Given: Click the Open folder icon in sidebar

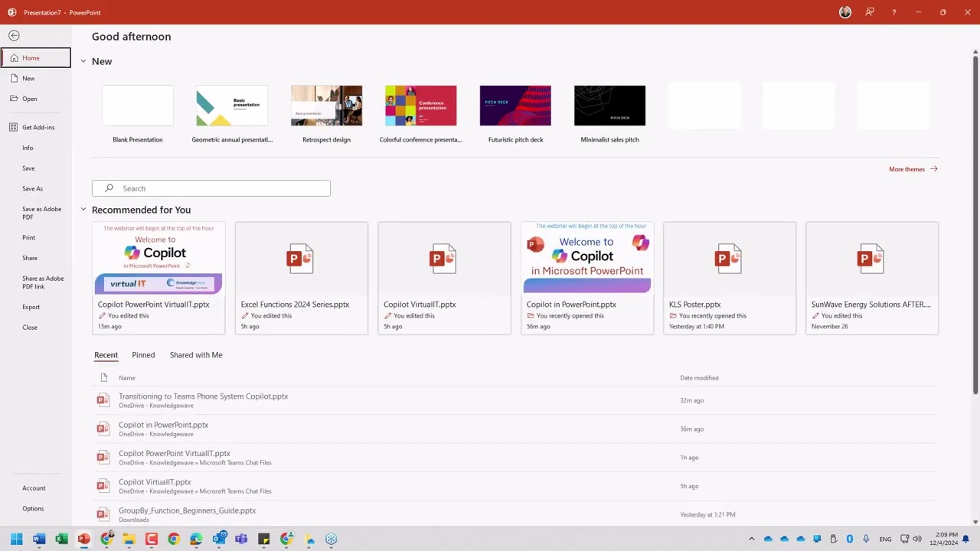Looking at the screenshot, I should [x=14, y=99].
